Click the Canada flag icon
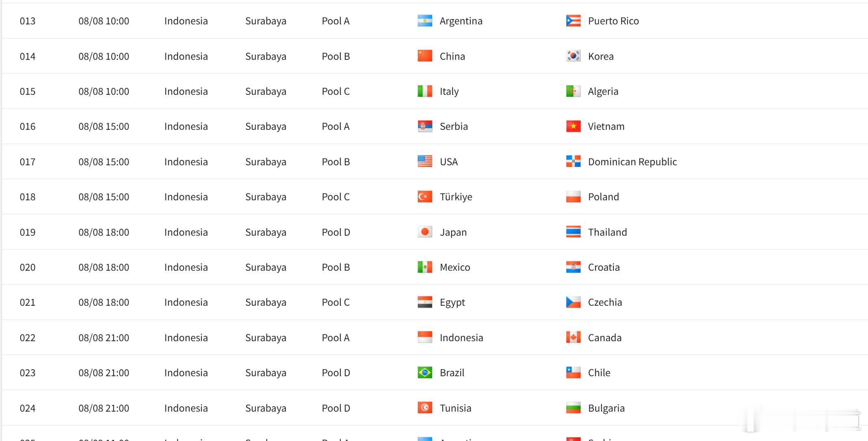Viewport: 868px width, 441px height. [573, 338]
